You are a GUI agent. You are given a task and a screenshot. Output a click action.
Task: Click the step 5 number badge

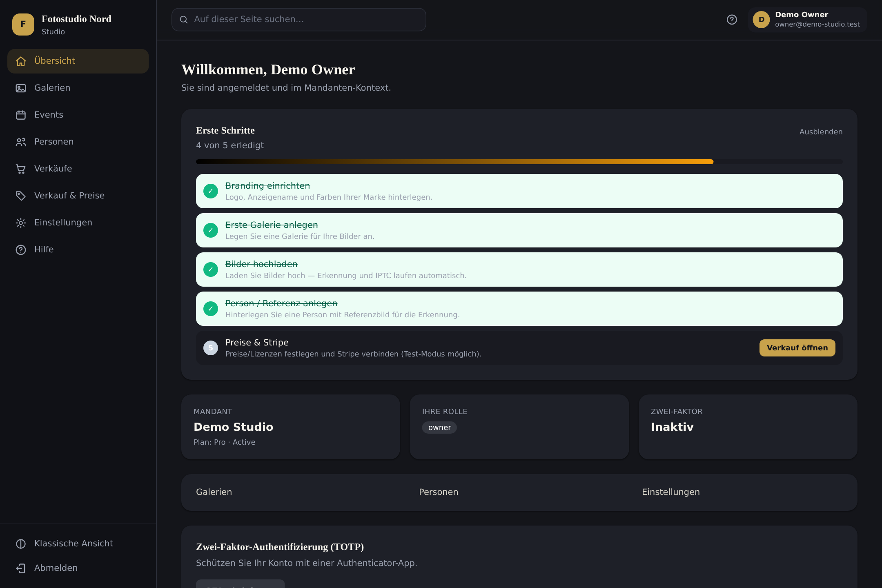coord(211,348)
